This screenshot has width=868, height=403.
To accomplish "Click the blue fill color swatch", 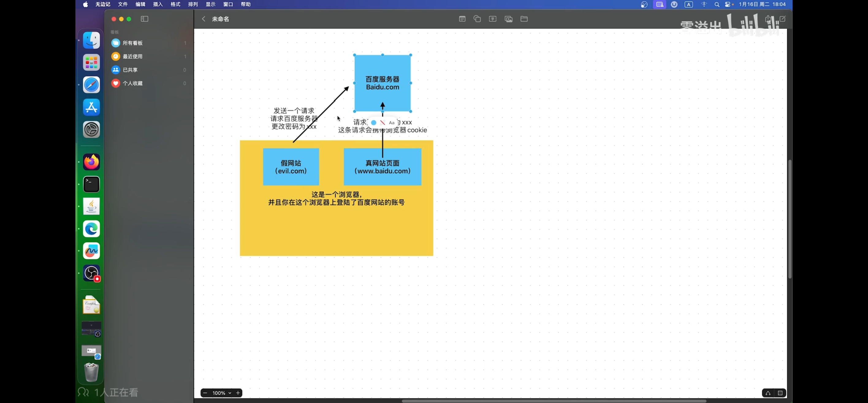I will pos(374,123).
